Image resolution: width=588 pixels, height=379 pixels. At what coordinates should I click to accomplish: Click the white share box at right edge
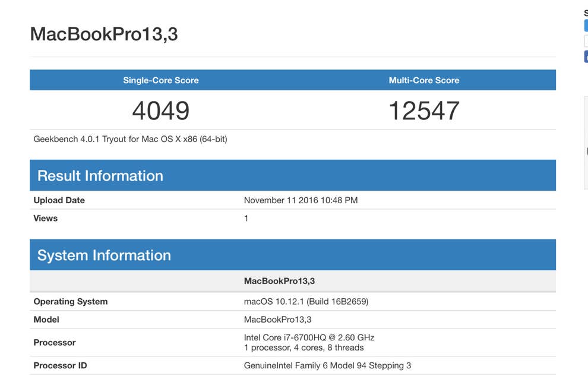tap(586, 42)
